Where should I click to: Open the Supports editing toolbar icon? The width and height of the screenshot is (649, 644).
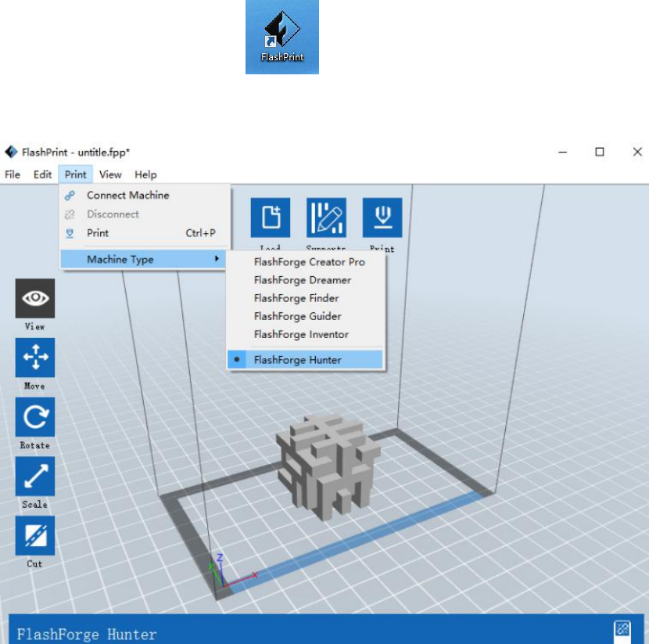[326, 218]
